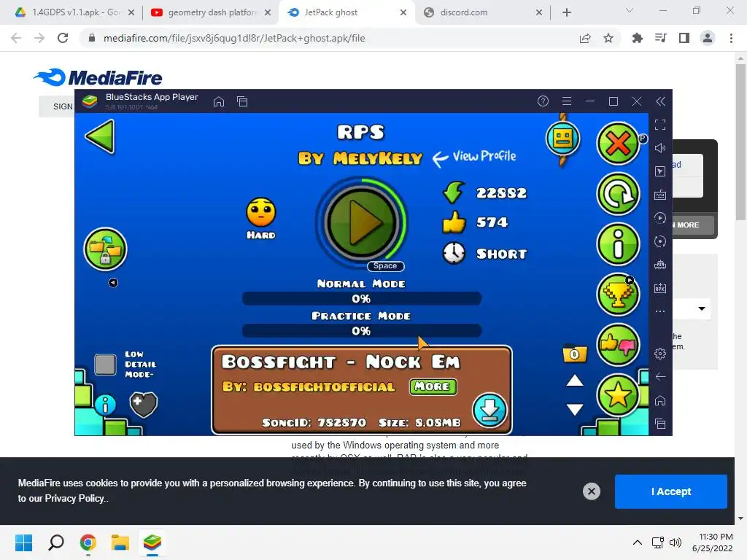This screenshot has width=747, height=560.
Task: Expand the BlueStacks sidebar three-dots more options
Action: point(659,311)
